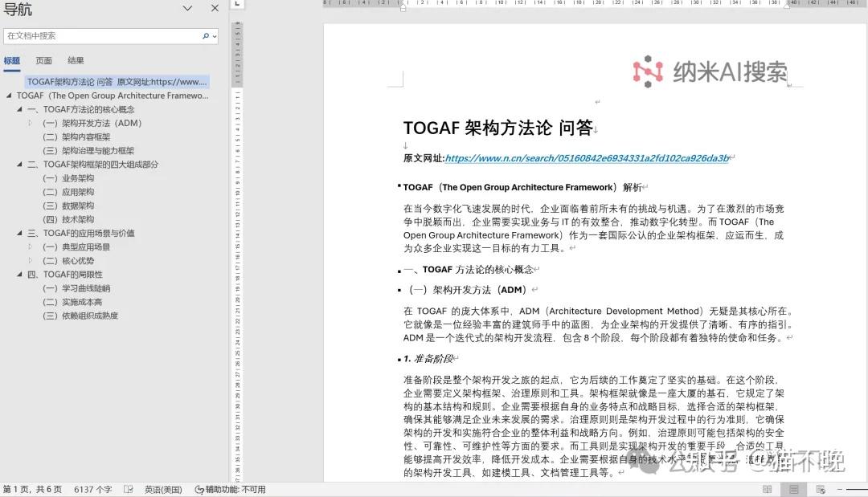Collapse the 四、TOGAF的局限性 heading
This screenshot has width=868, height=497.
click(x=20, y=275)
